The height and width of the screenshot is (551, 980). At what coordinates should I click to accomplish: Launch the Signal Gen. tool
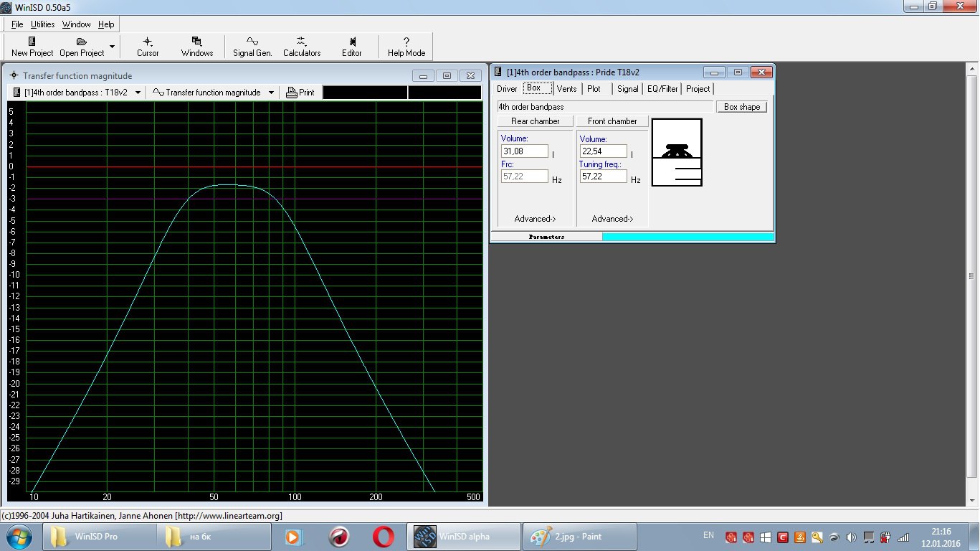tap(252, 47)
